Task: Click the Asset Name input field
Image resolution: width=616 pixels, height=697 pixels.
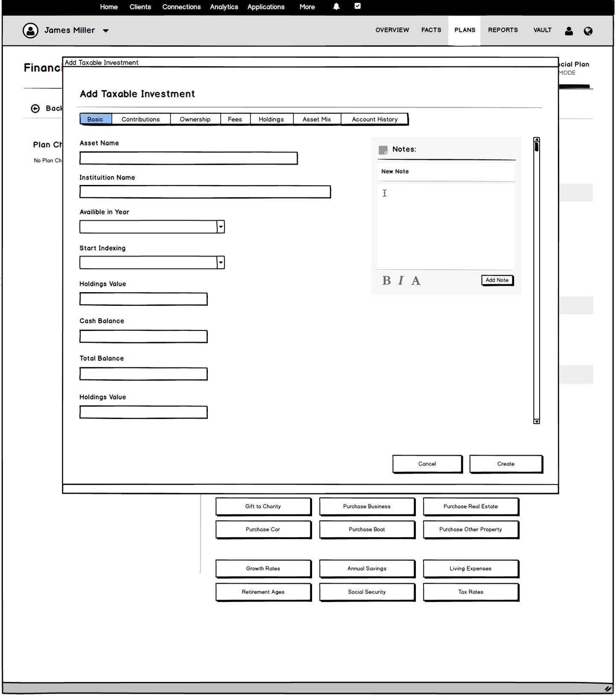Action: (x=189, y=158)
